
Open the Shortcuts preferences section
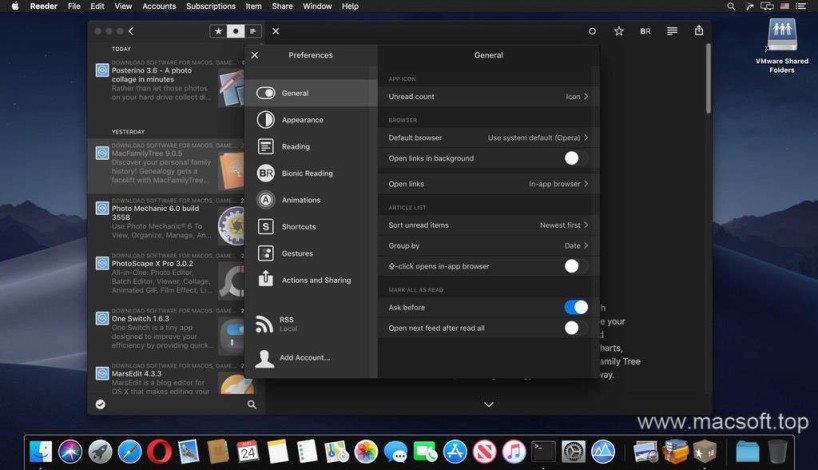298,227
